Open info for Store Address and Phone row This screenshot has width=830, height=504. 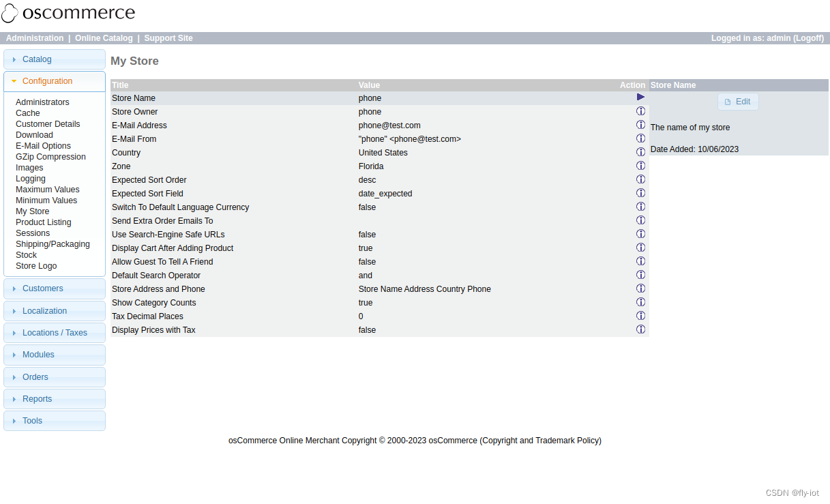point(640,288)
